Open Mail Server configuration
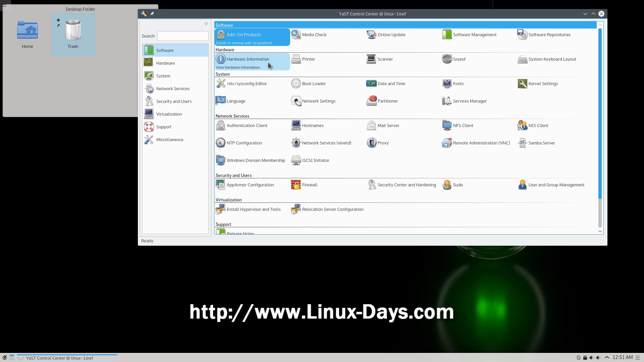 tap(383, 125)
